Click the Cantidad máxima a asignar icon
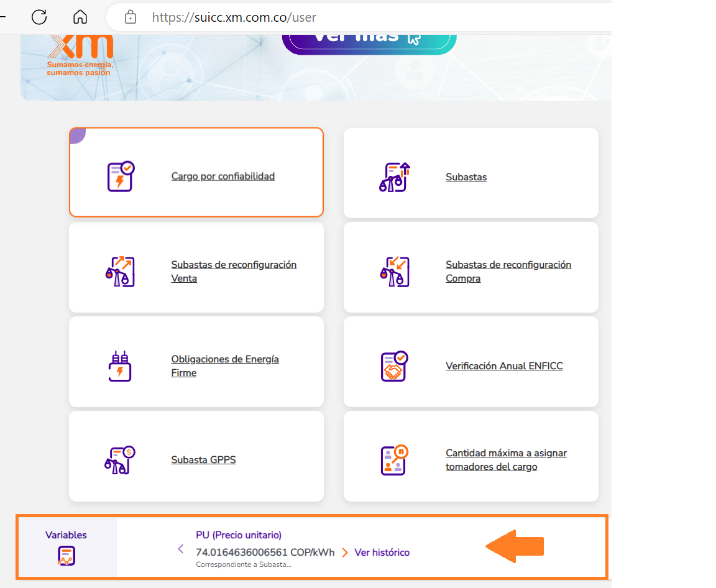Image resolution: width=716 pixels, height=588 pixels. (395, 461)
